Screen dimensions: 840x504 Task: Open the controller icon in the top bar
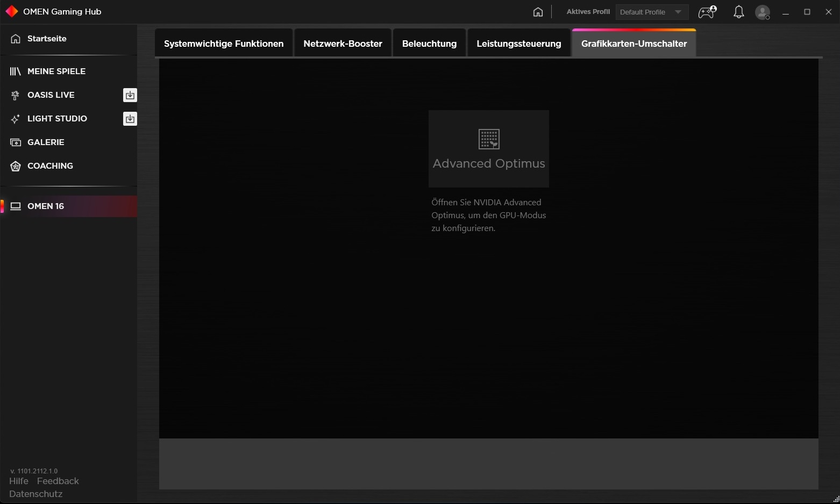click(x=707, y=12)
